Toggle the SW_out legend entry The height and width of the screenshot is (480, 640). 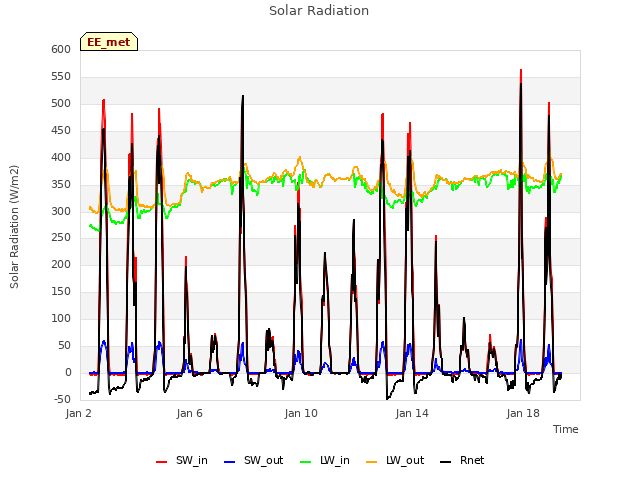(x=254, y=461)
